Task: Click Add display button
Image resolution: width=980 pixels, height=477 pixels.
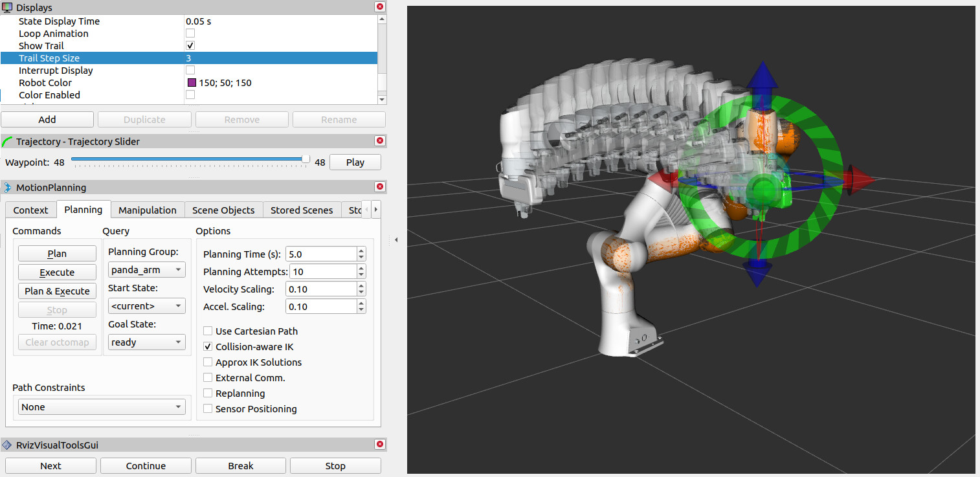Action: coord(47,119)
